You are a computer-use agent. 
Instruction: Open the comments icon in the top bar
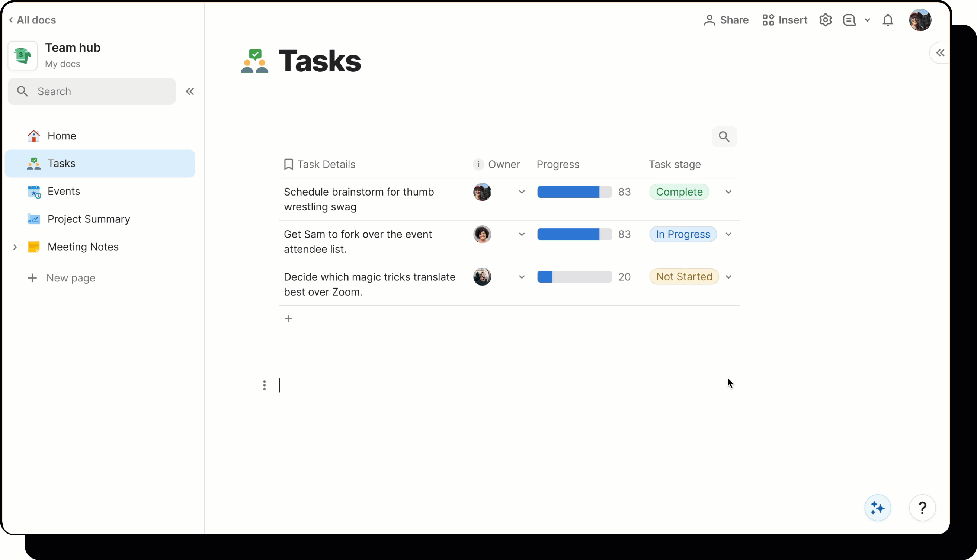[849, 20]
